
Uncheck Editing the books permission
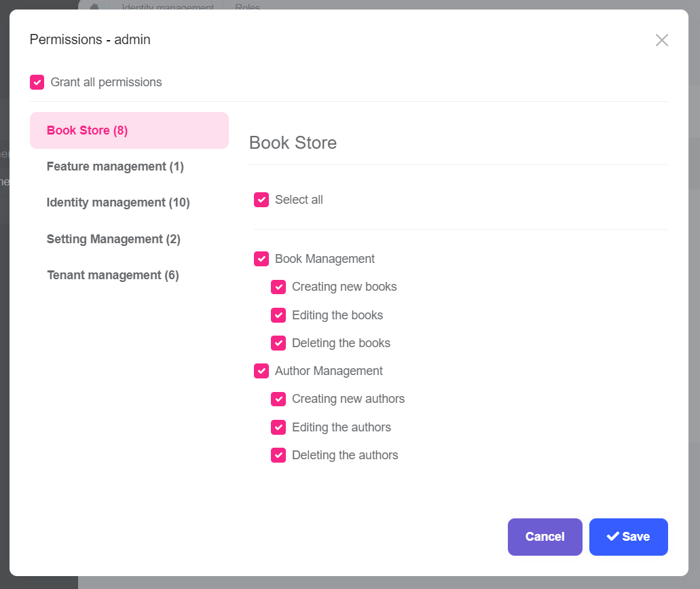point(278,315)
